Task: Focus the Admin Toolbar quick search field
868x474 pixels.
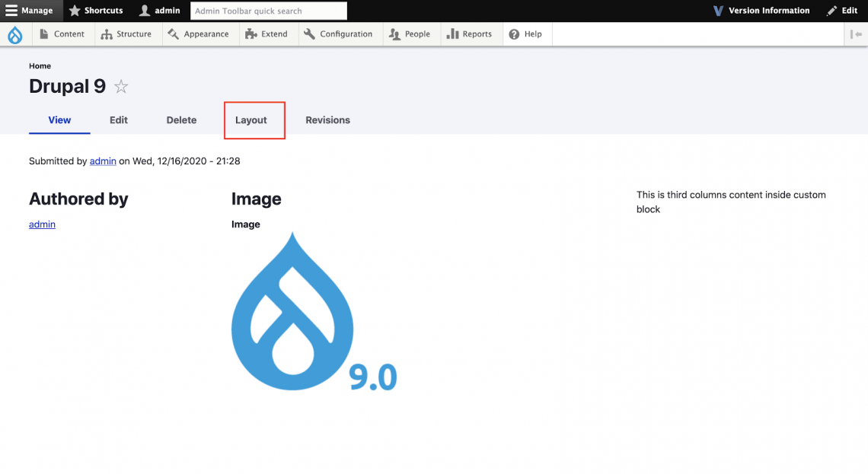Action: (x=268, y=11)
